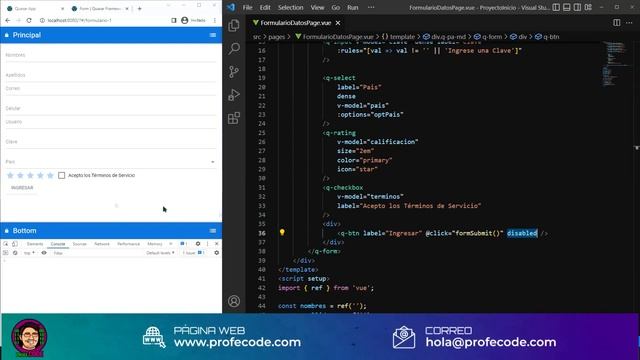This screenshot has width=640, height=360.
Task: Split the VS Code editor right
Action: (x=617, y=23)
